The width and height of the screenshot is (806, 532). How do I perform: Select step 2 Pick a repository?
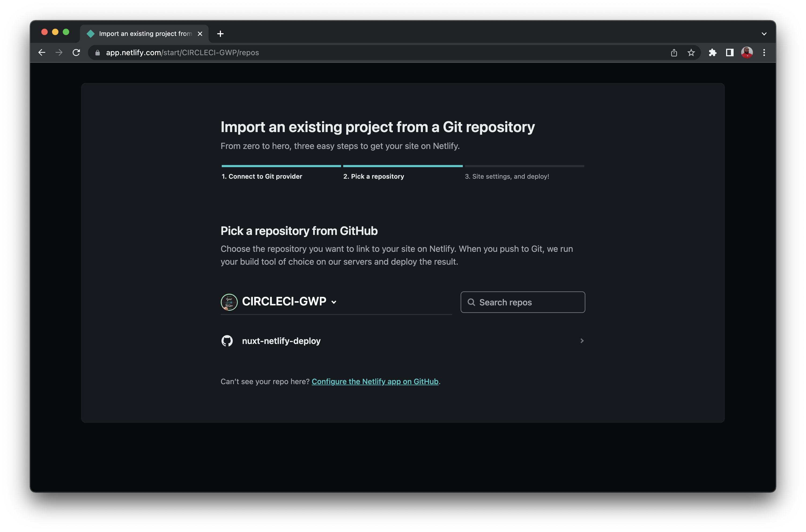pyautogui.click(x=374, y=177)
